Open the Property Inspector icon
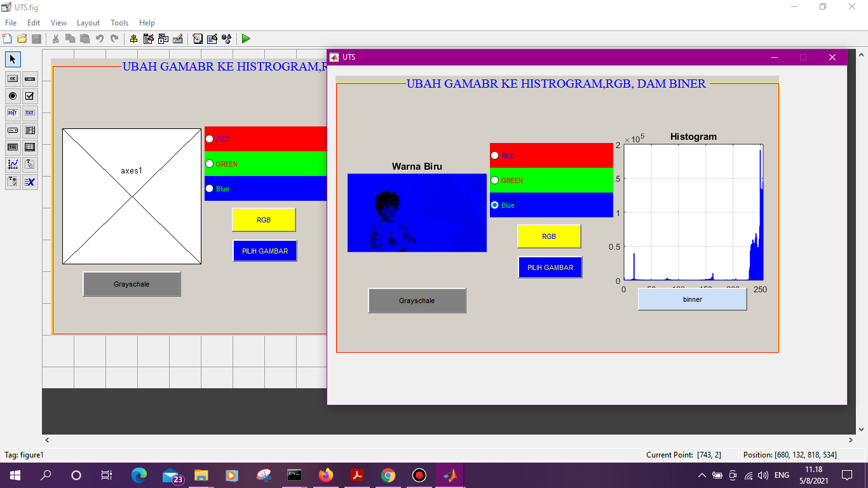868x488 pixels. 212,39
